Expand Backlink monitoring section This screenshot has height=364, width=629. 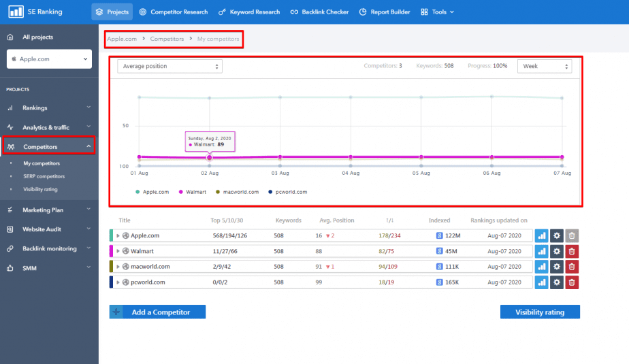(x=49, y=248)
